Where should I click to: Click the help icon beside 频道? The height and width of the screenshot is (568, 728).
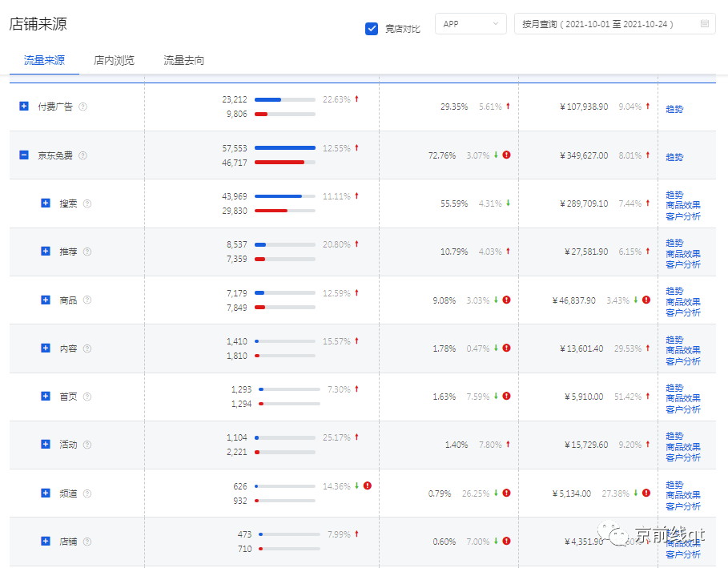tap(86, 493)
